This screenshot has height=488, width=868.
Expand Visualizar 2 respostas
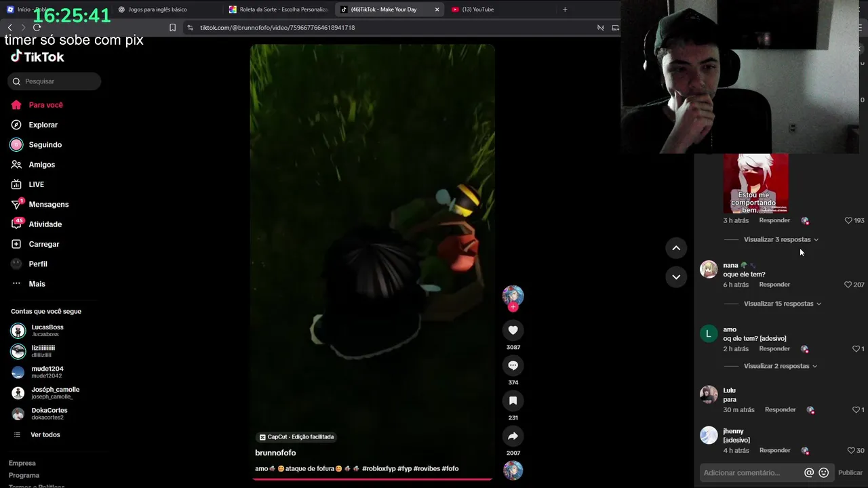(780, 366)
